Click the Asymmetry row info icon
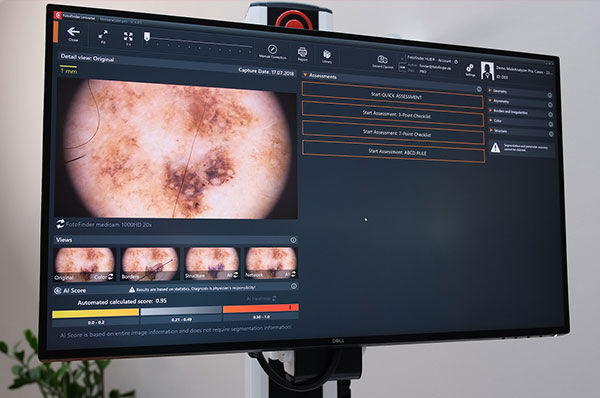This screenshot has width=600, height=398. pos(550,105)
